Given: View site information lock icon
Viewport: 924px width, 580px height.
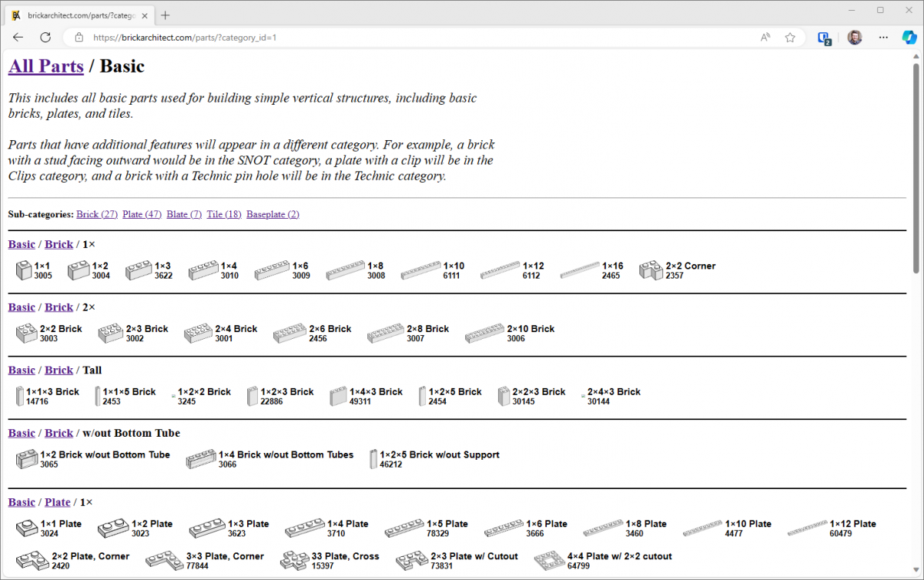Looking at the screenshot, I should click(x=79, y=37).
